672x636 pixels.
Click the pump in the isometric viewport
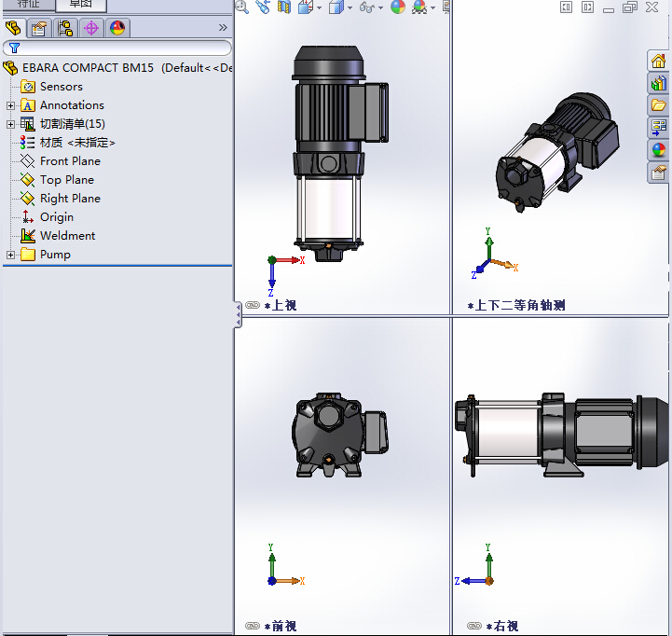(557, 152)
